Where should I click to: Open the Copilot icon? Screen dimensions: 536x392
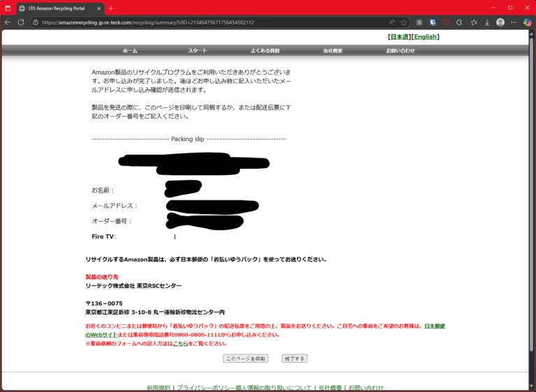[x=528, y=22]
